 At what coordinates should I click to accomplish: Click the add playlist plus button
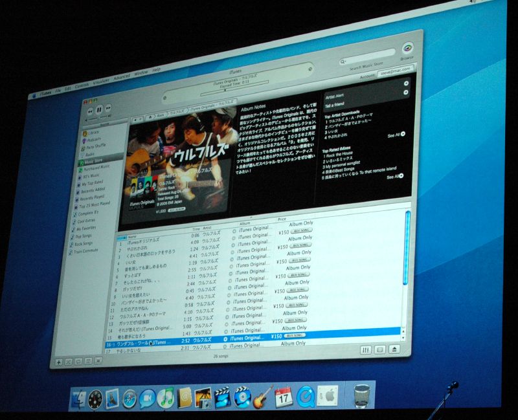tap(59, 362)
